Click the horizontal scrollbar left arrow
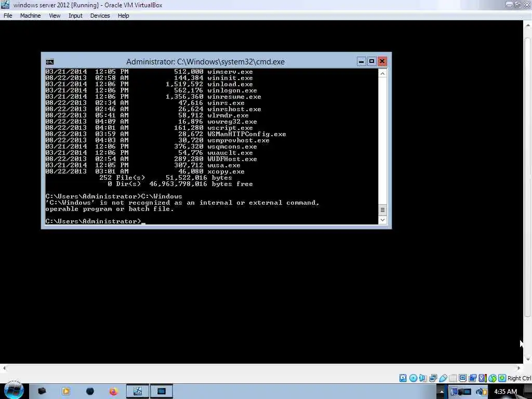This screenshot has height=399, width=532. pos(4,368)
